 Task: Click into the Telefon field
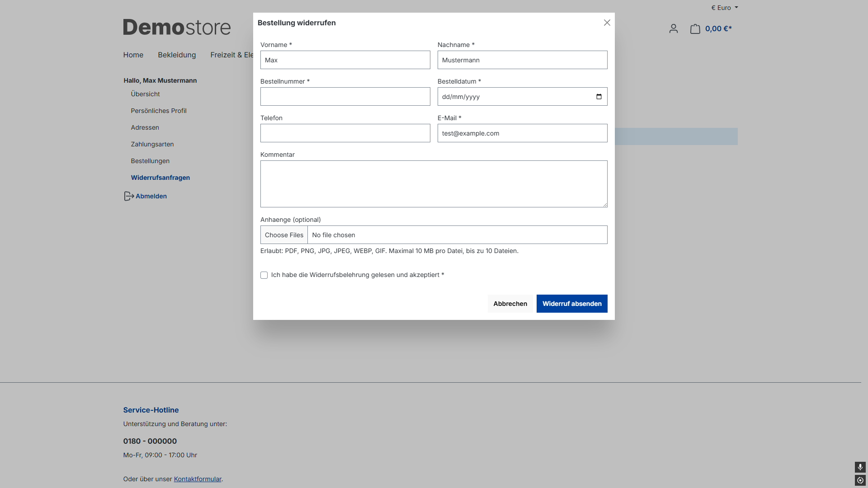pos(345,133)
